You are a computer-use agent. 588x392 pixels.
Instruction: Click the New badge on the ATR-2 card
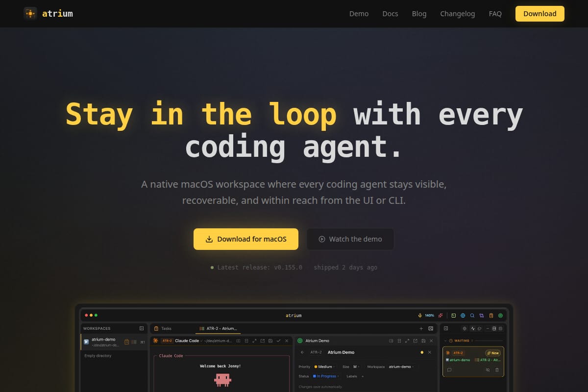(x=493, y=353)
